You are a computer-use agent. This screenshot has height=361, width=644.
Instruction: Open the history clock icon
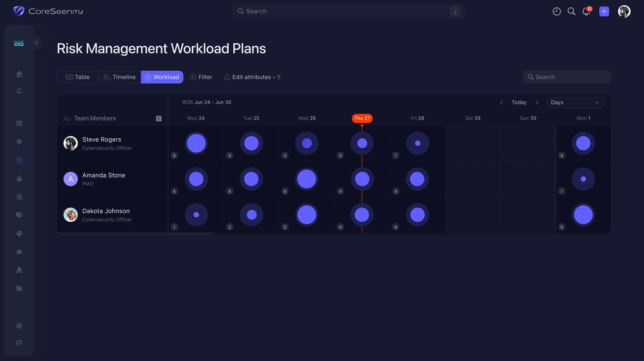[556, 11]
